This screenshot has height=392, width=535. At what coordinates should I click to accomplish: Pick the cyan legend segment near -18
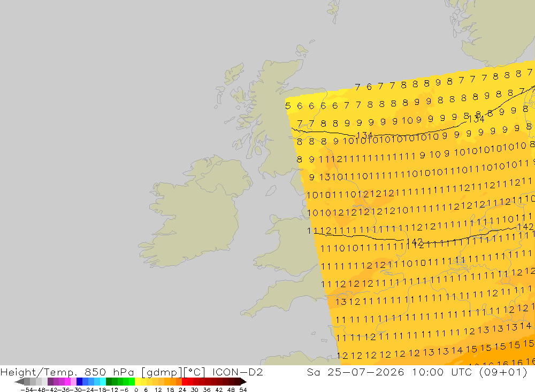pyautogui.click(x=103, y=381)
